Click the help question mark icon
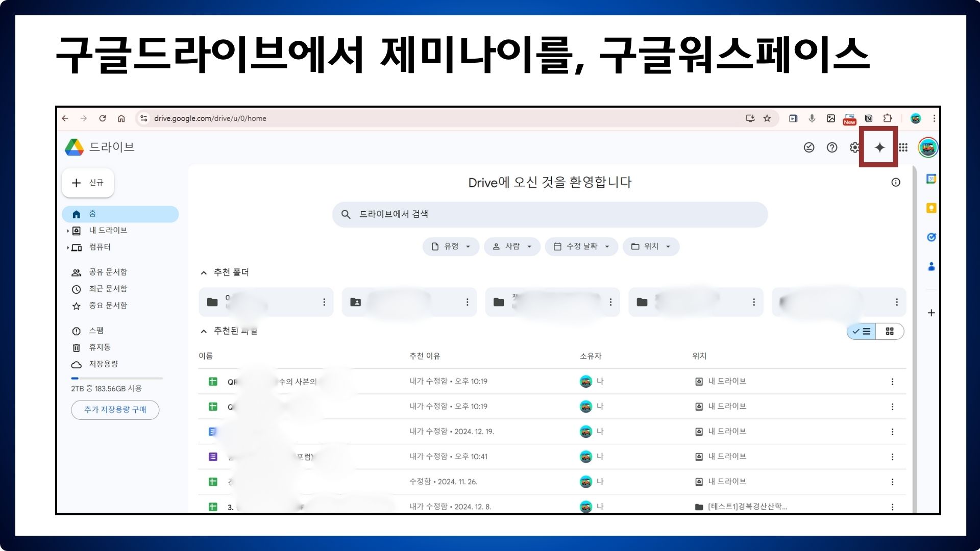980x551 pixels. click(x=832, y=147)
